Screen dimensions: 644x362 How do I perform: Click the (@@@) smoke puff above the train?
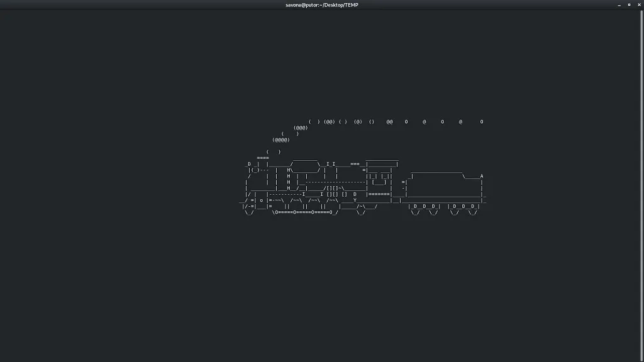pos(301,128)
